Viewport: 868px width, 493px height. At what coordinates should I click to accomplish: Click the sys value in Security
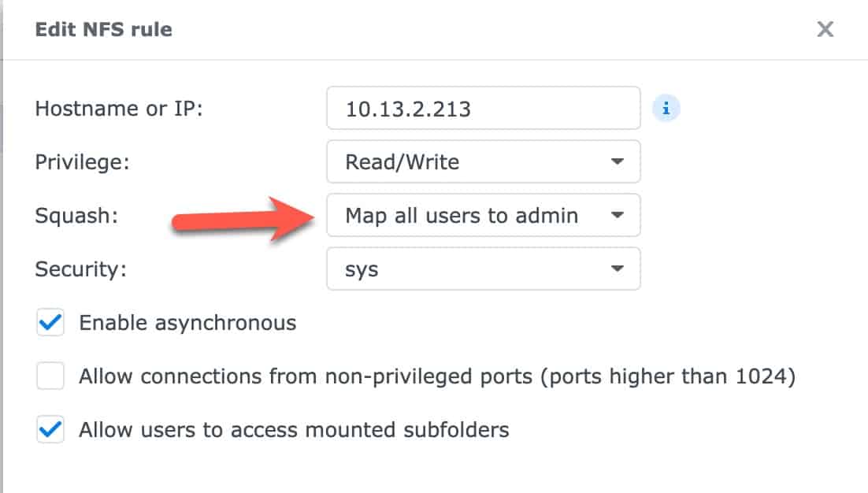point(362,271)
